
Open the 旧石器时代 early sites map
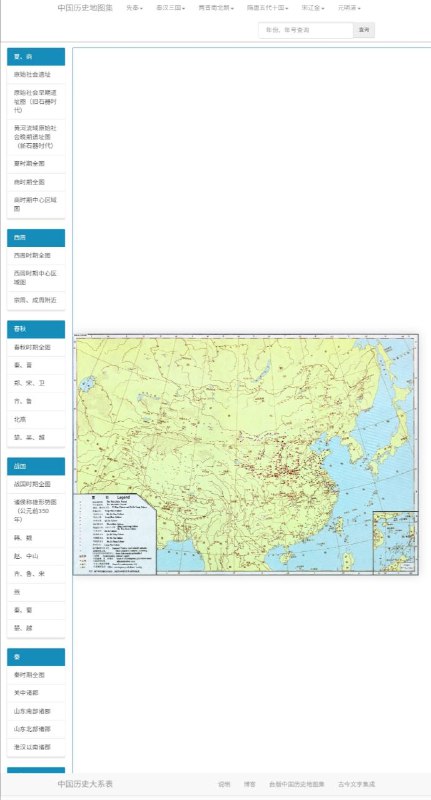[36, 102]
